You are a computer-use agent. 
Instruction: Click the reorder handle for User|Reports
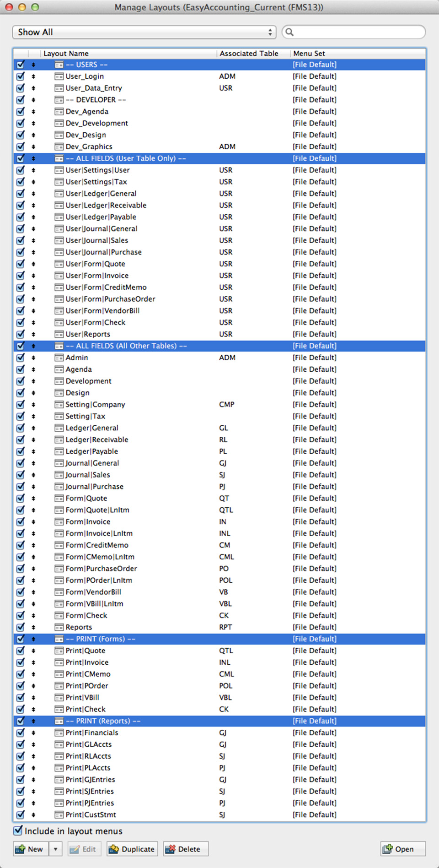[x=33, y=334]
